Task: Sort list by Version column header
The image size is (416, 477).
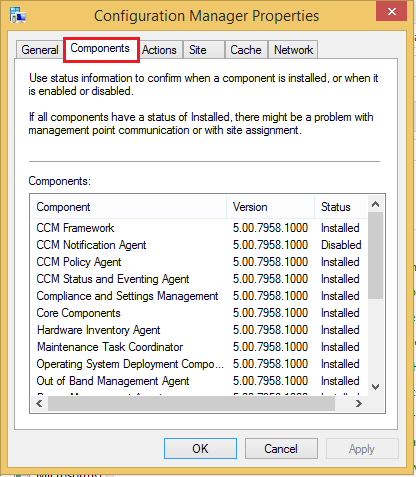Action: pos(270,207)
